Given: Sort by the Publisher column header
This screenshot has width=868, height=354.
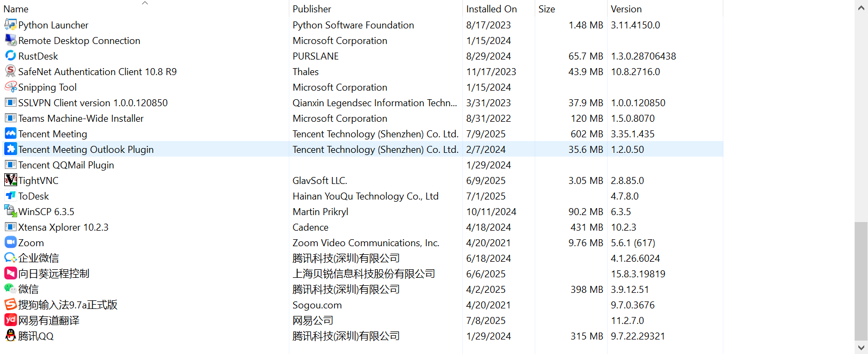Looking at the screenshot, I should point(312,9).
